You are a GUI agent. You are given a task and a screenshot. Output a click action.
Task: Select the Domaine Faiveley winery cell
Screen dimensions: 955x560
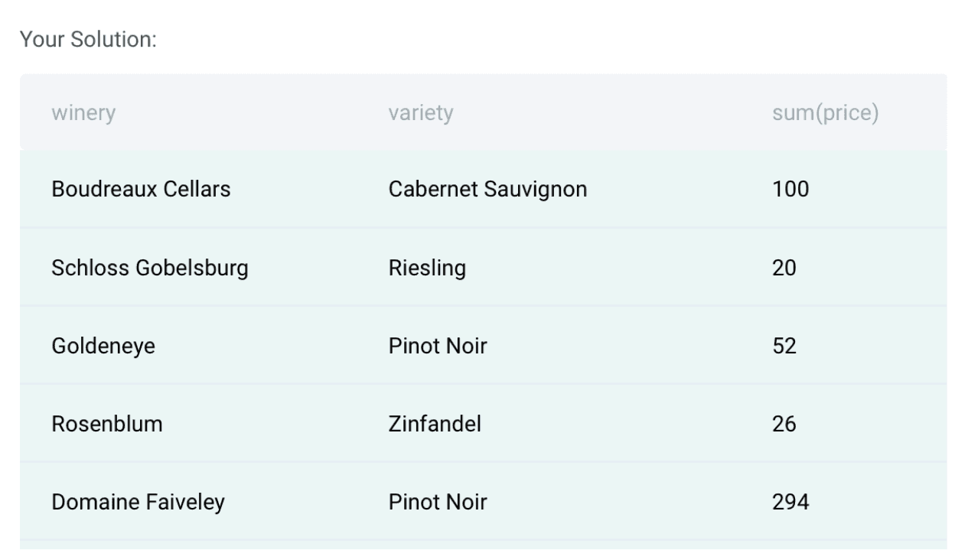click(138, 503)
